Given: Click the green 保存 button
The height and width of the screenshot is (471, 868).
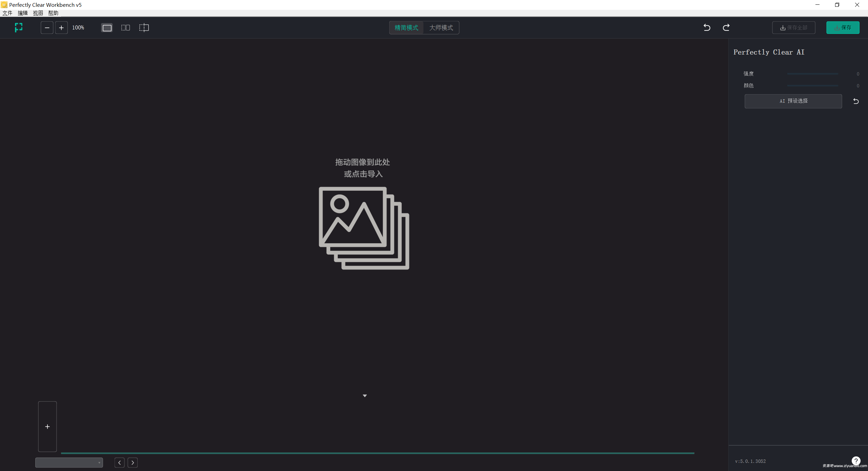Looking at the screenshot, I should coord(843,27).
